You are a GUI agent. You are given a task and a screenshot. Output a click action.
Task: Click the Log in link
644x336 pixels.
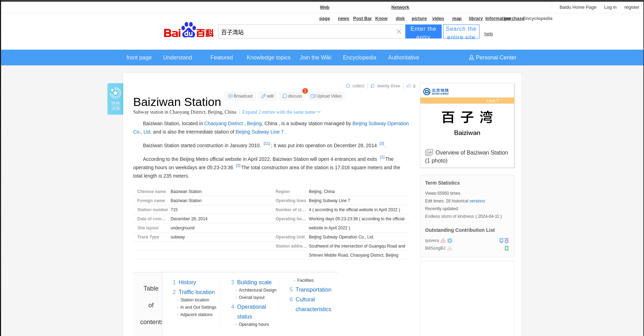(x=610, y=7)
